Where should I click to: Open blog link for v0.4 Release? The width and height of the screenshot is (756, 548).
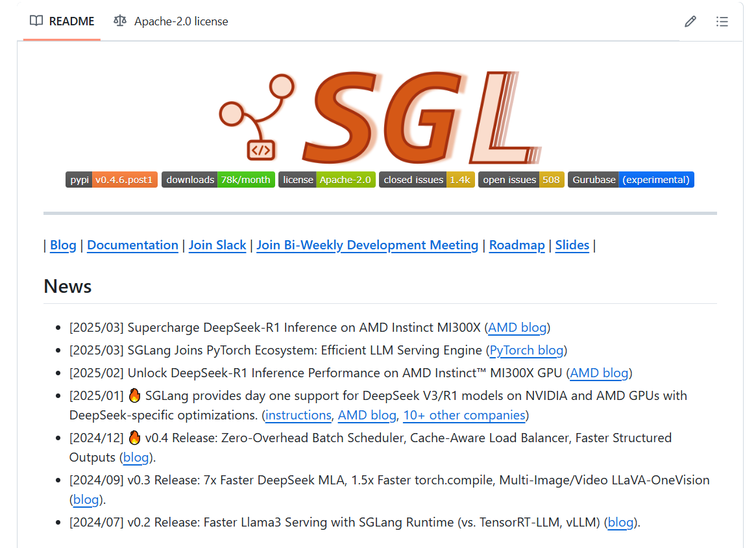click(x=136, y=457)
